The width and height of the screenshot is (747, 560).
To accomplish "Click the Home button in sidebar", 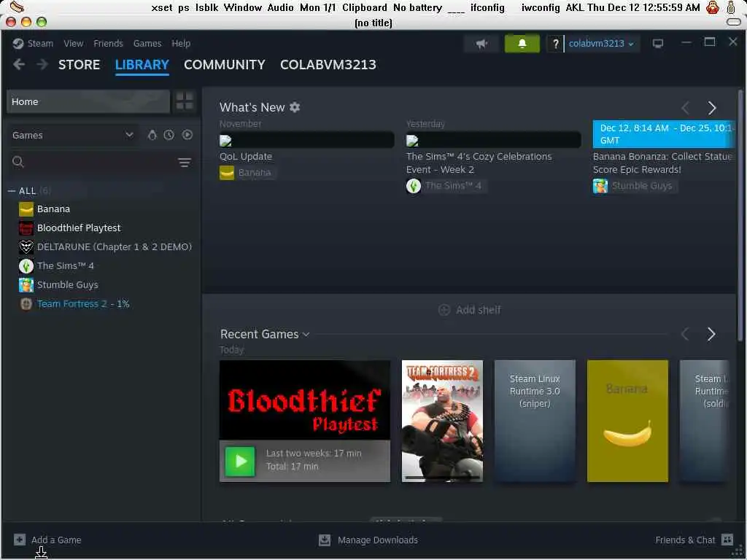I will pyautogui.click(x=88, y=101).
